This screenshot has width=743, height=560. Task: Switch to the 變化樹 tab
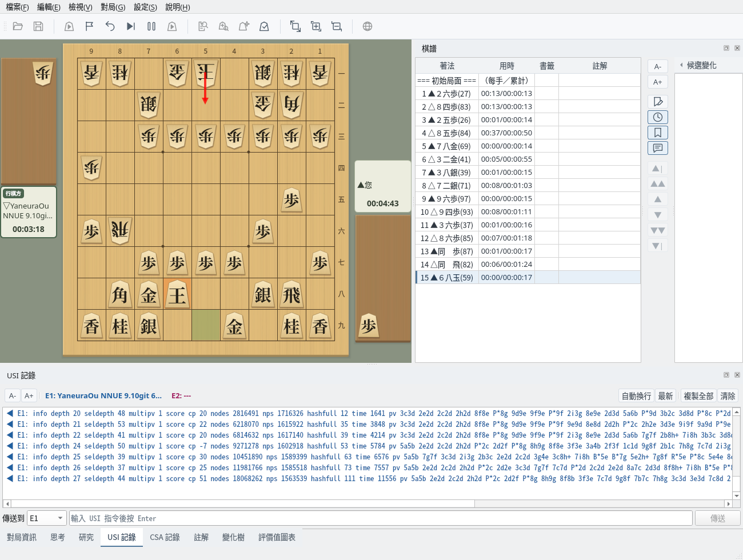coord(233,537)
